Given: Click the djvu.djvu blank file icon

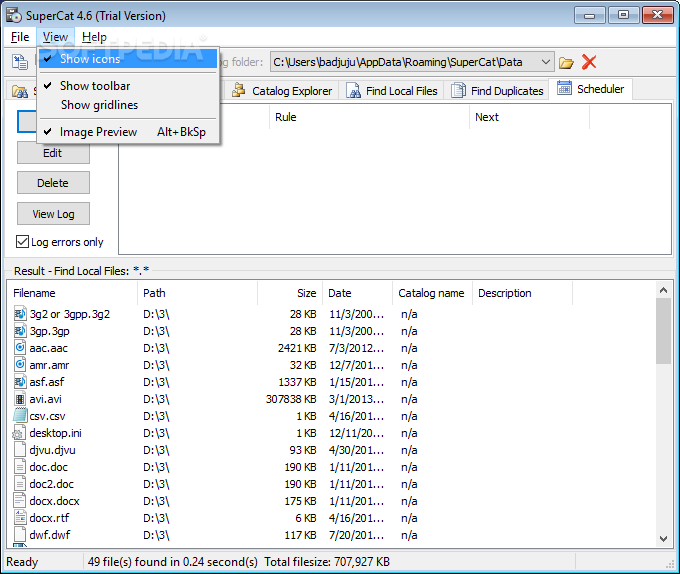Looking at the screenshot, I should pos(20,450).
